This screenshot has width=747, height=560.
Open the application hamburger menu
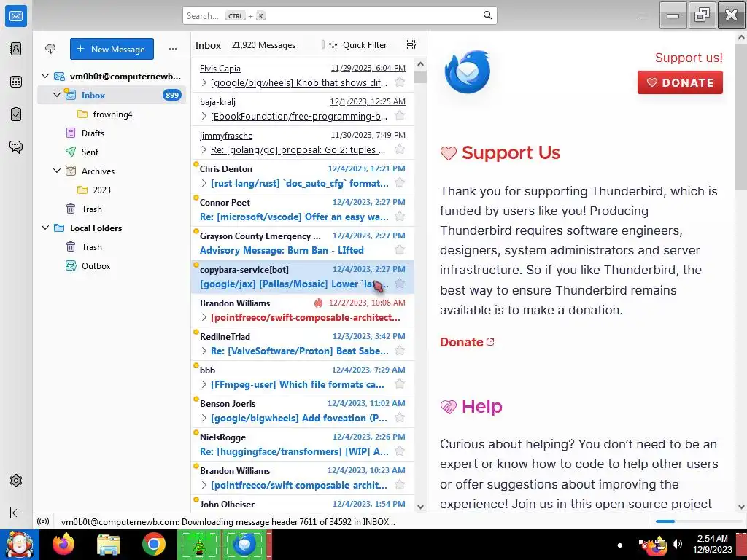643,15
